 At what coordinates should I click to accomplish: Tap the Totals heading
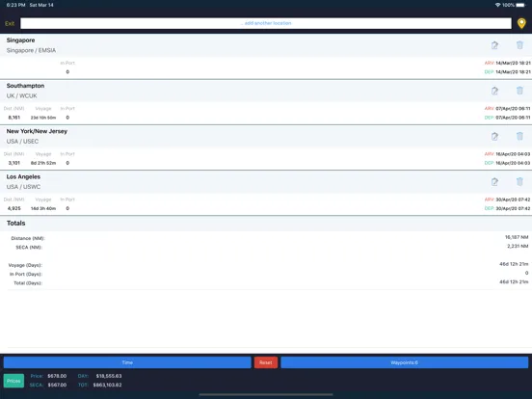[x=16, y=223]
